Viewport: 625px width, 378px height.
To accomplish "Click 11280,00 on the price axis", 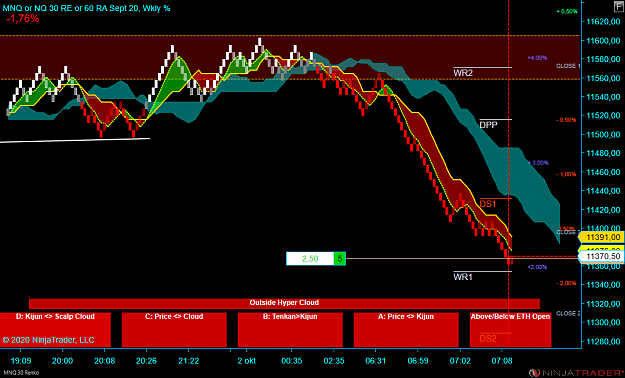I will 603,341.
